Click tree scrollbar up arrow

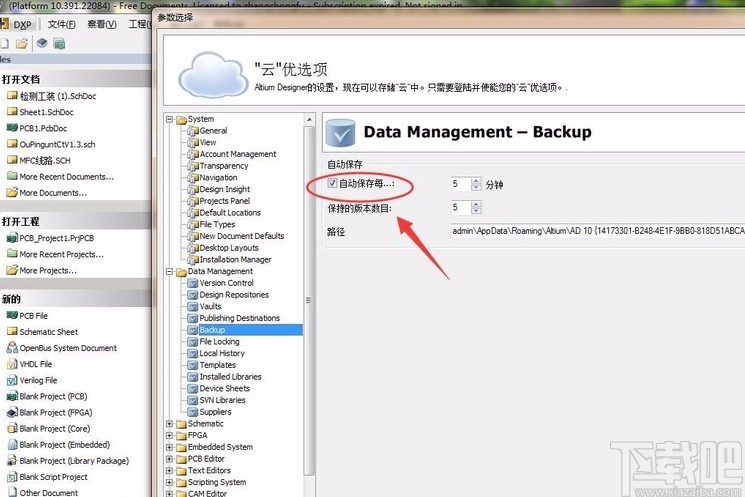tap(309, 119)
